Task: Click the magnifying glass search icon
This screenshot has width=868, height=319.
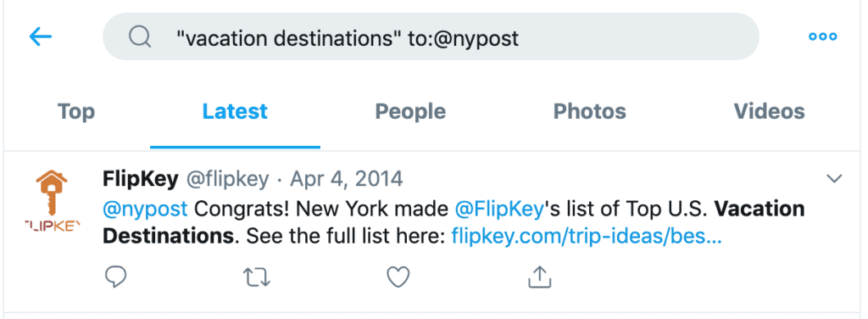Action: click(x=140, y=37)
